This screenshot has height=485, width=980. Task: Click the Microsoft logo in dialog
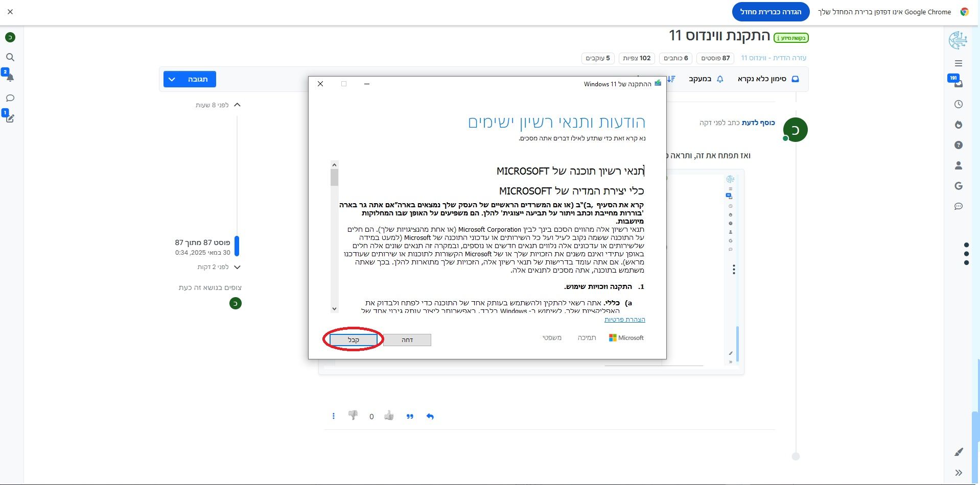pyautogui.click(x=626, y=338)
